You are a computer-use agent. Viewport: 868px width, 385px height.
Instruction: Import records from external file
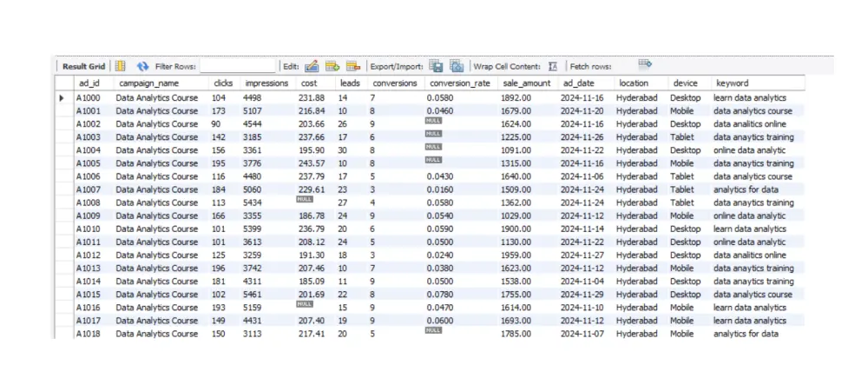point(457,66)
